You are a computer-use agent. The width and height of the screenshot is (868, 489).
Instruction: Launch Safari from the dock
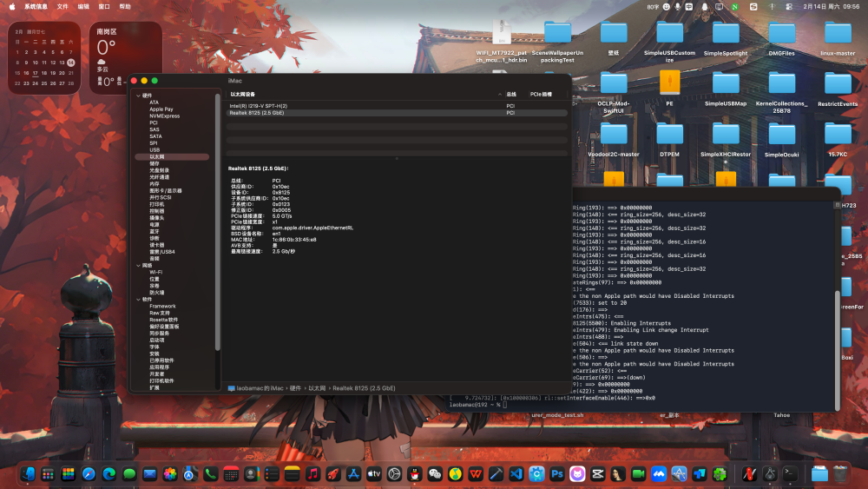coord(89,474)
